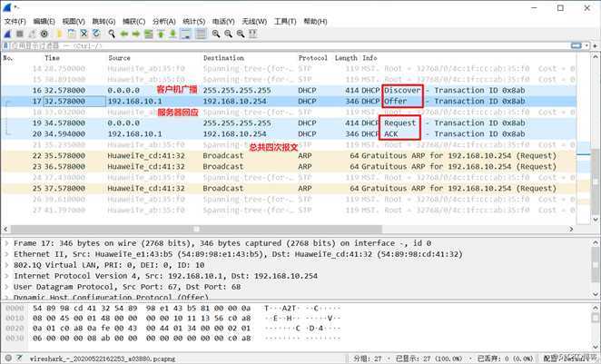Expand the 802.1Q Virtual LAN node
601x364 pixels.
click(6, 265)
